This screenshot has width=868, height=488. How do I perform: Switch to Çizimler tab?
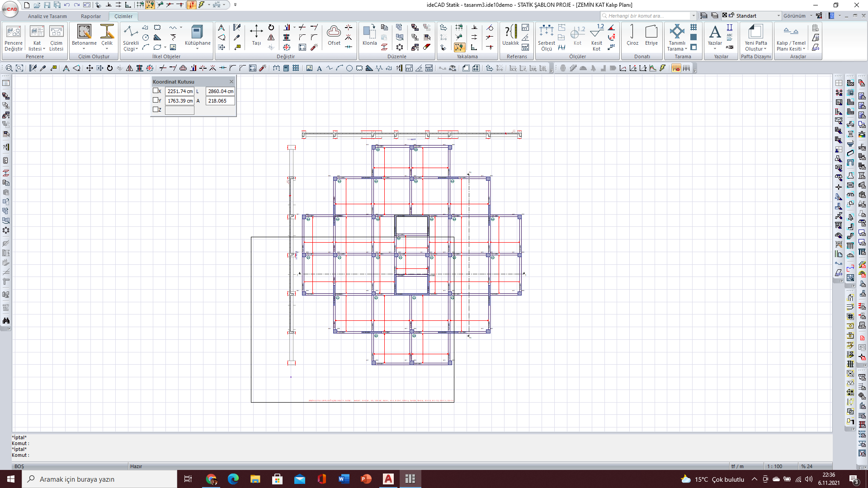(123, 16)
